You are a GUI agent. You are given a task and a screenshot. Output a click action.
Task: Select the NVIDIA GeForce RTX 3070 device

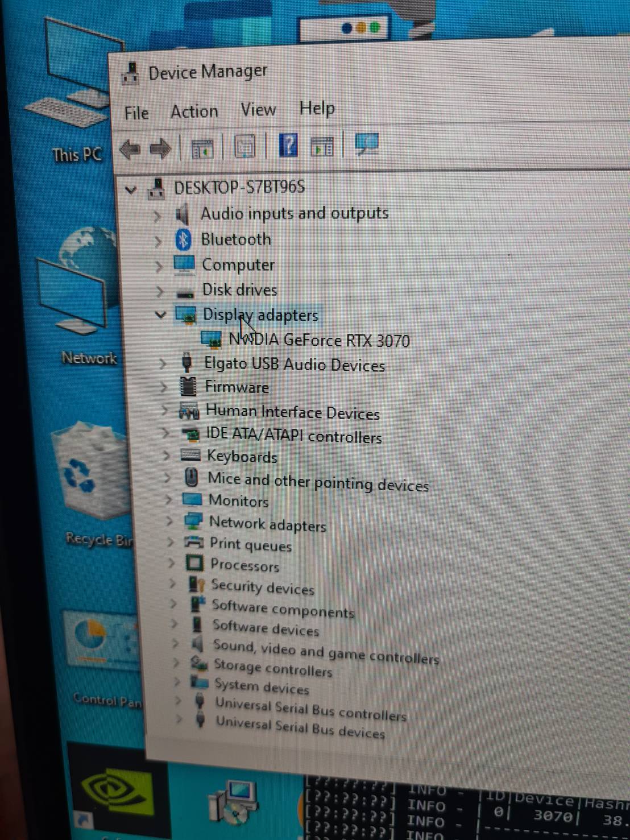click(x=318, y=341)
